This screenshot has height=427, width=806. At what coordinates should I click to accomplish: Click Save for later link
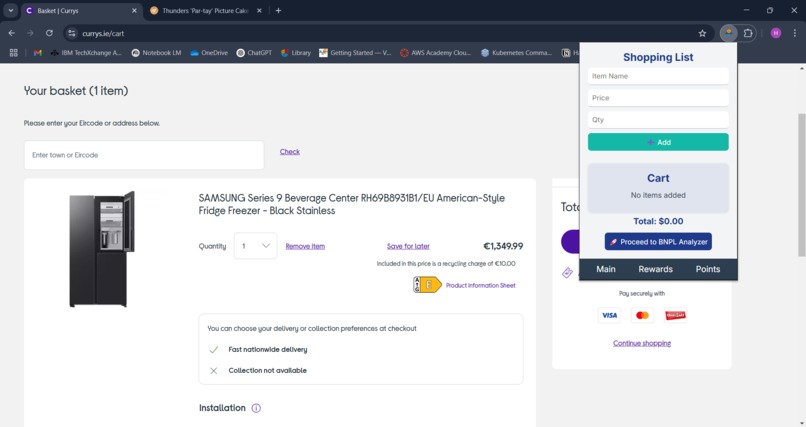click(x=408, y=246)
